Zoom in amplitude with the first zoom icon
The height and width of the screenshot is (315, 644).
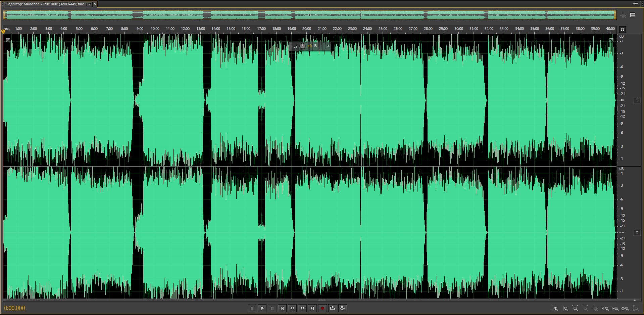555,308
